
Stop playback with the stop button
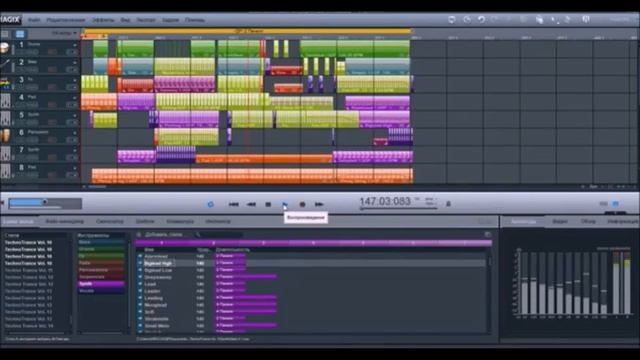tap(268, 204)
